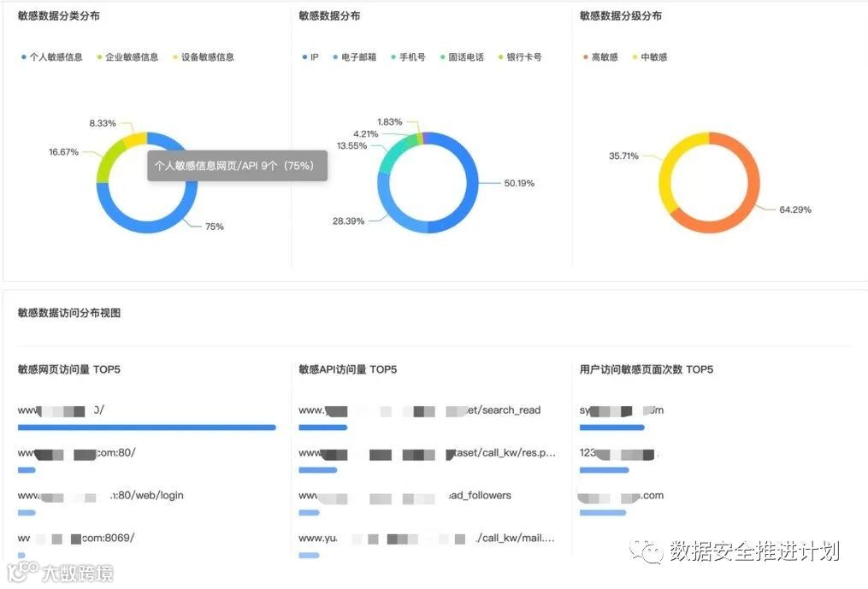Viewport: 868px width, 589px height.
Task: Click the 75% label of classification chart
Action: tap(215, 227)
